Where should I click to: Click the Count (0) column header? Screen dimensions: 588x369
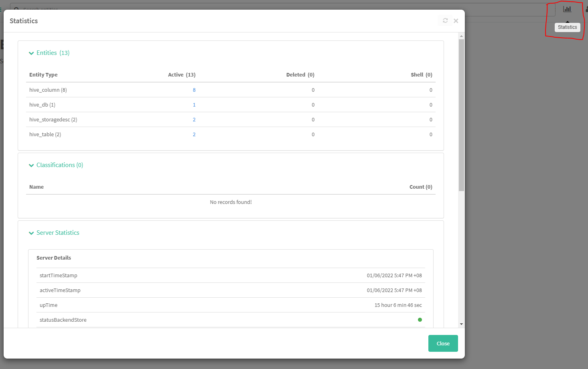[421, 187]
